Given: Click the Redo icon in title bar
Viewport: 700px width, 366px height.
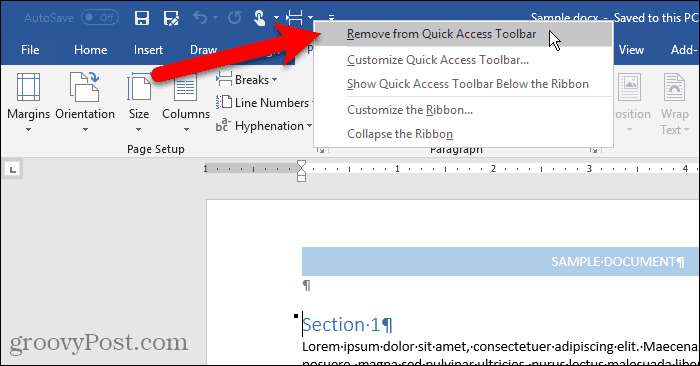Looking at the screenshot, I should point(234,18).
